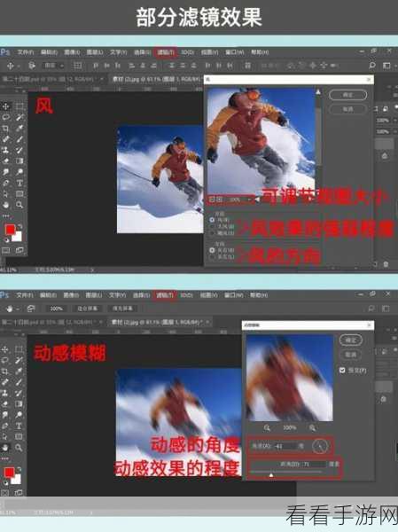Select the second Direction radio button in the Wind dialog
The height and width of the screenshot is (532, 398).
click(212, 257)
